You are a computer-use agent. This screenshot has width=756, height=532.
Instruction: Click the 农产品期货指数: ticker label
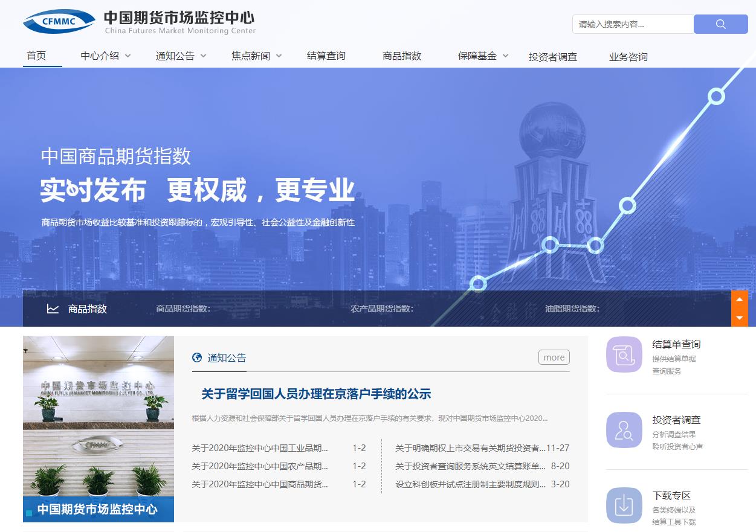click(x=382, y=309)
